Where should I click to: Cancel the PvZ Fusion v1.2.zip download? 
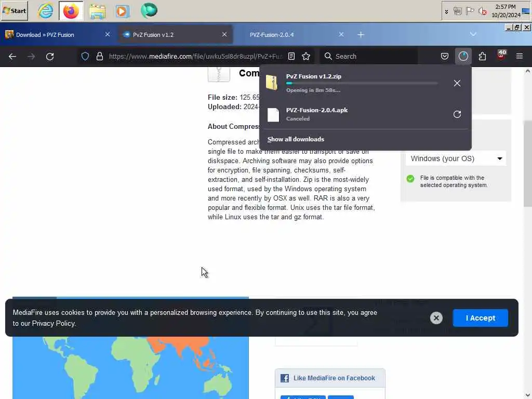(x=457, y=83)
